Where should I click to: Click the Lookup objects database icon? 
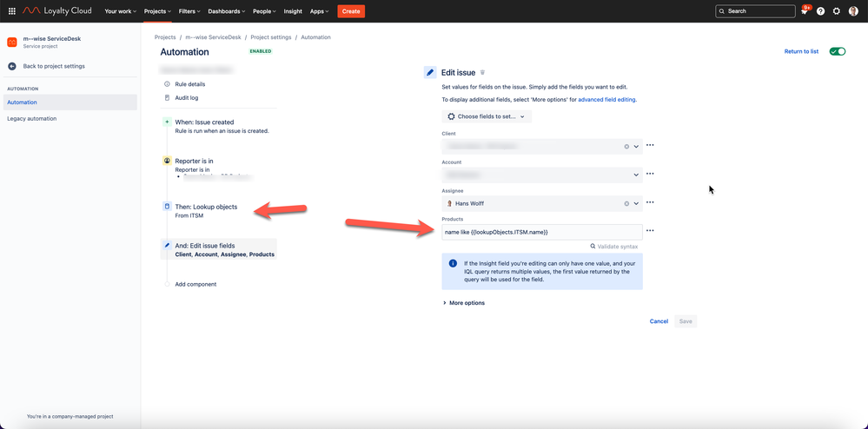click(x=167, y=207)
